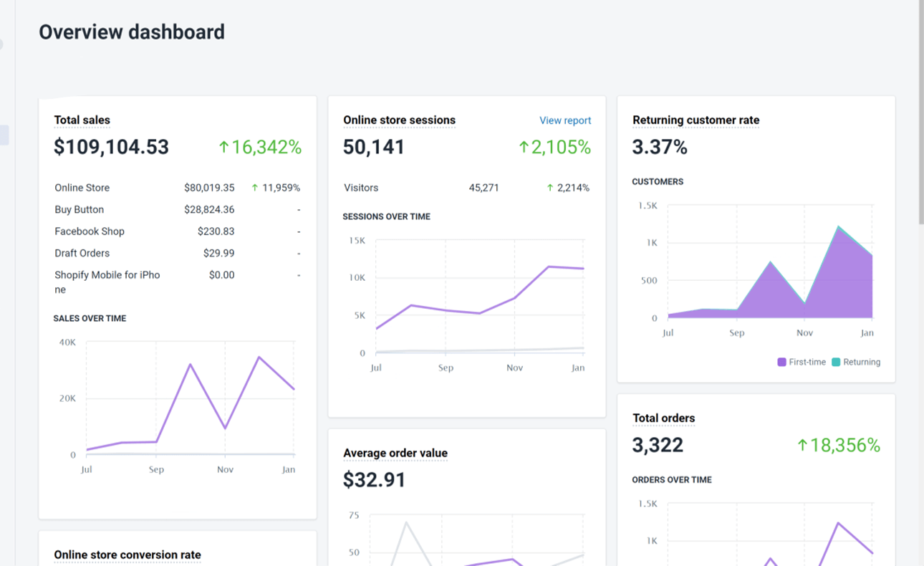Select the Buy Button row label
This screenshot has height=566, width=924.
pyautogui.click(x=80, y=210)
